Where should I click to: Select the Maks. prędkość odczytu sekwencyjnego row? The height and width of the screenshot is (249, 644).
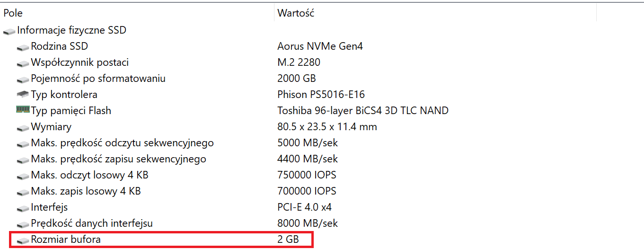point(122,143)
